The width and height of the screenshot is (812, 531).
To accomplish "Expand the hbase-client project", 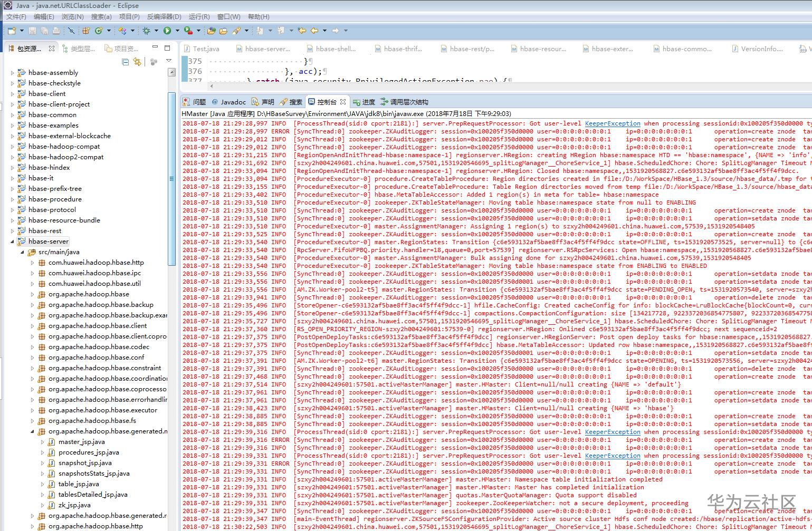I will [13, 94].
